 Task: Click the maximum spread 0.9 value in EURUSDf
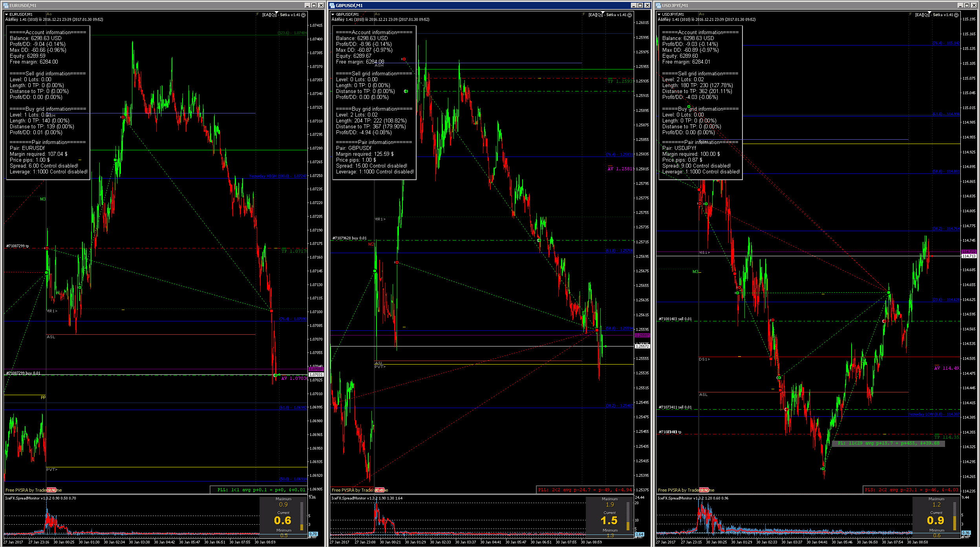click(283, 505)
